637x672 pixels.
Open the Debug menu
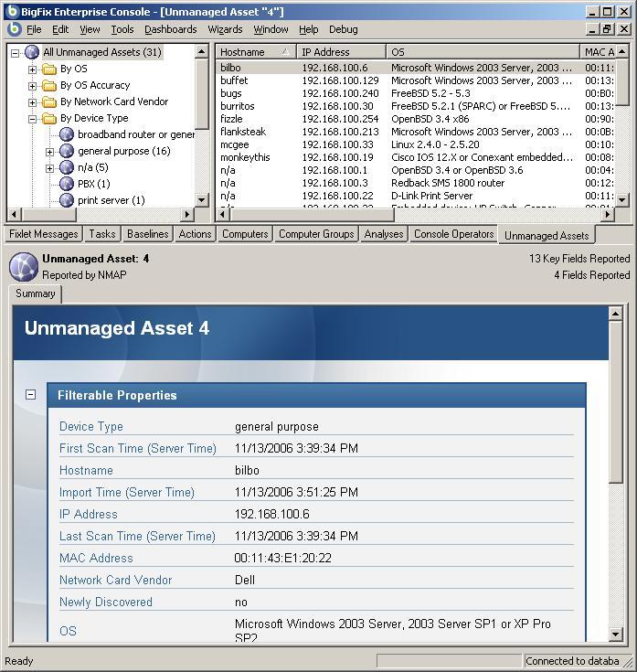(343, 29)
